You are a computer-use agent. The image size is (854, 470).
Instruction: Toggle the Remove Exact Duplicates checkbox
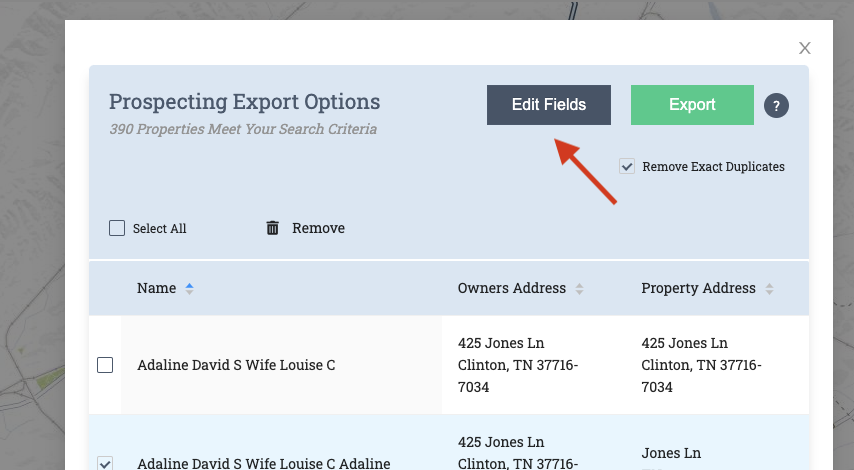tap(627, 167)
